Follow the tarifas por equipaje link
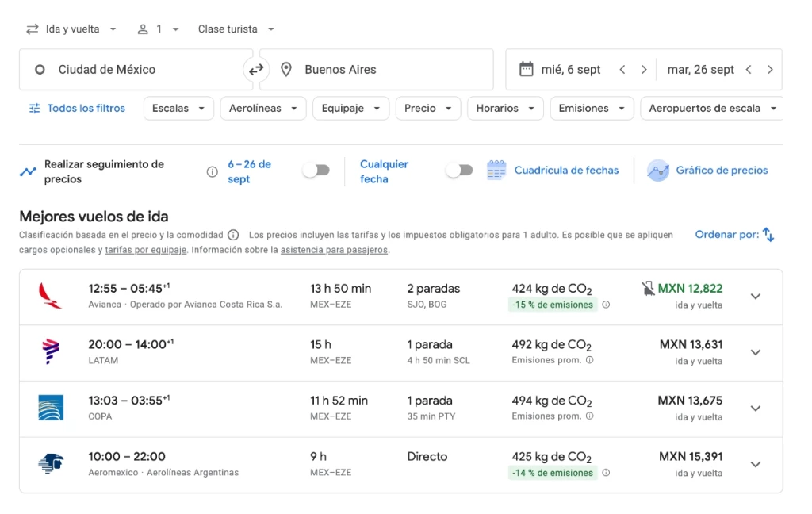 pyautogui.click(x=145, y=250)
